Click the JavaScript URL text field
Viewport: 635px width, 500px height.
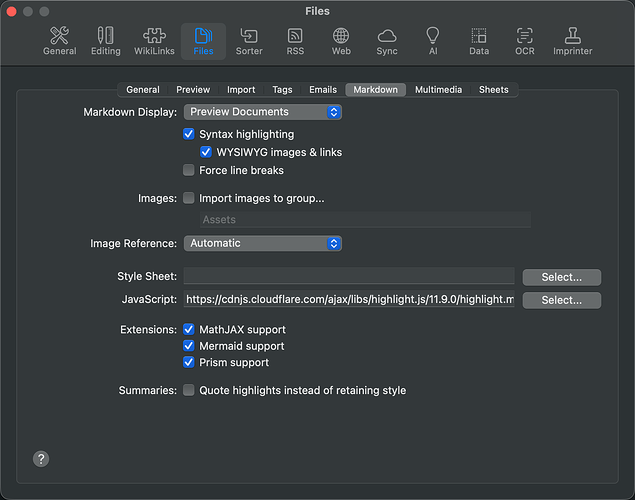point(348,300)
